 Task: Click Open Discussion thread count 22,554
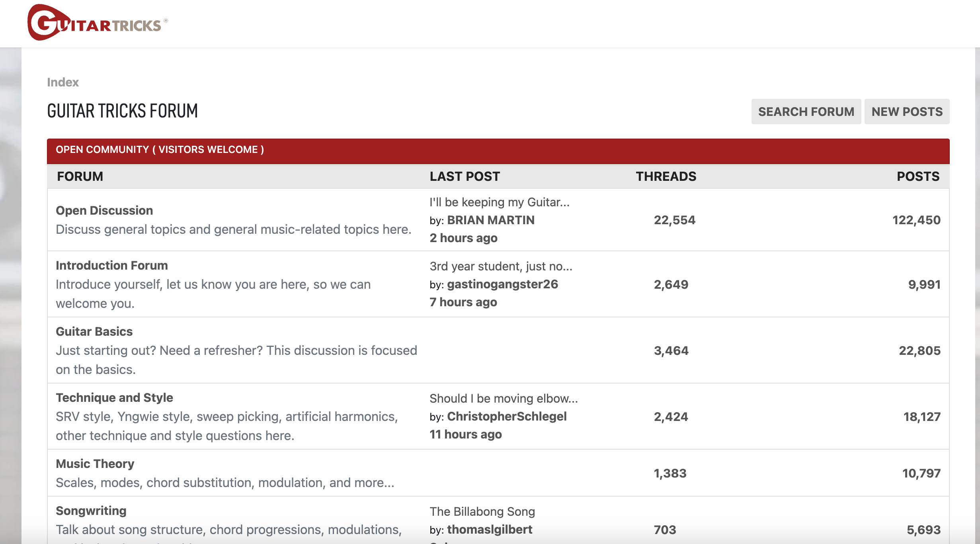pos(675,220)
